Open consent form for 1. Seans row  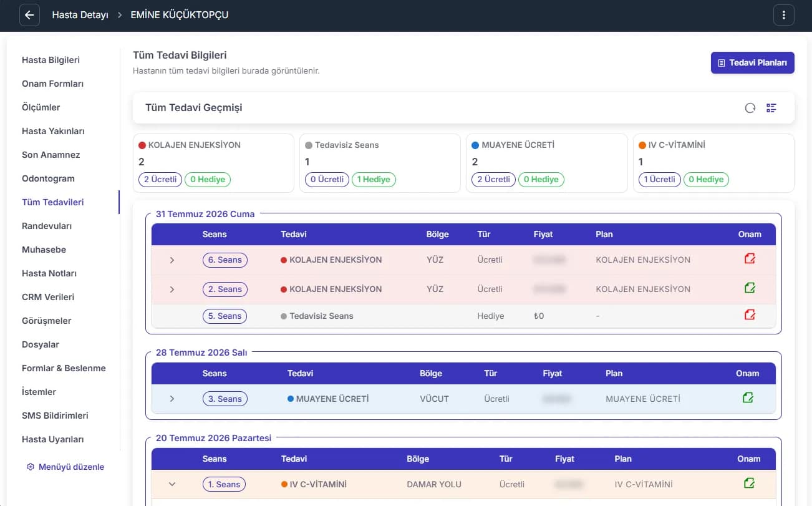click(749, 484)
